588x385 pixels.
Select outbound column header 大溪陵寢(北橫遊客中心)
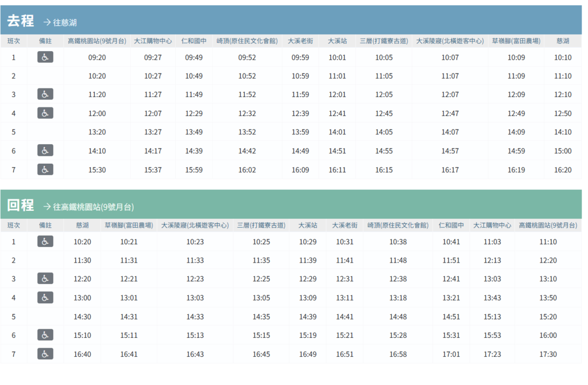coord(450,41)
